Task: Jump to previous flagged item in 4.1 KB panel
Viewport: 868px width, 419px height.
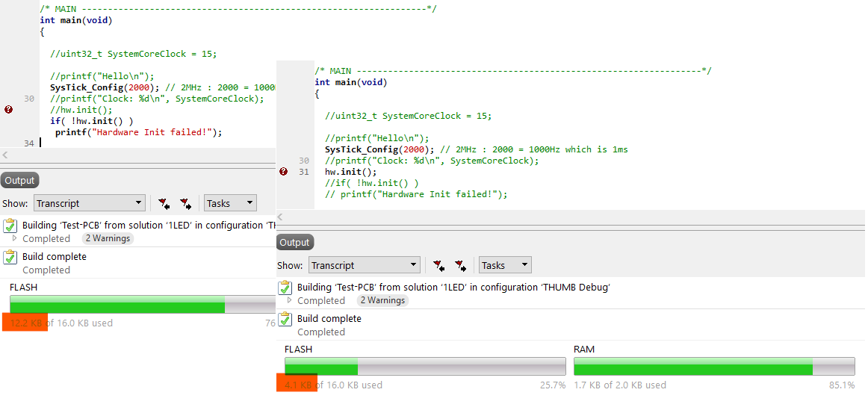Action: [439, 266]
